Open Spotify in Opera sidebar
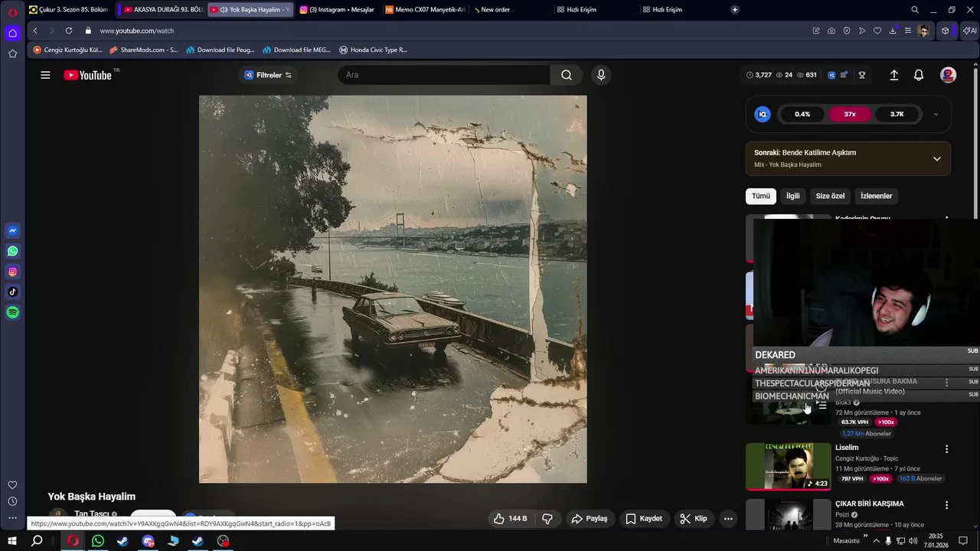 (12, 312)
